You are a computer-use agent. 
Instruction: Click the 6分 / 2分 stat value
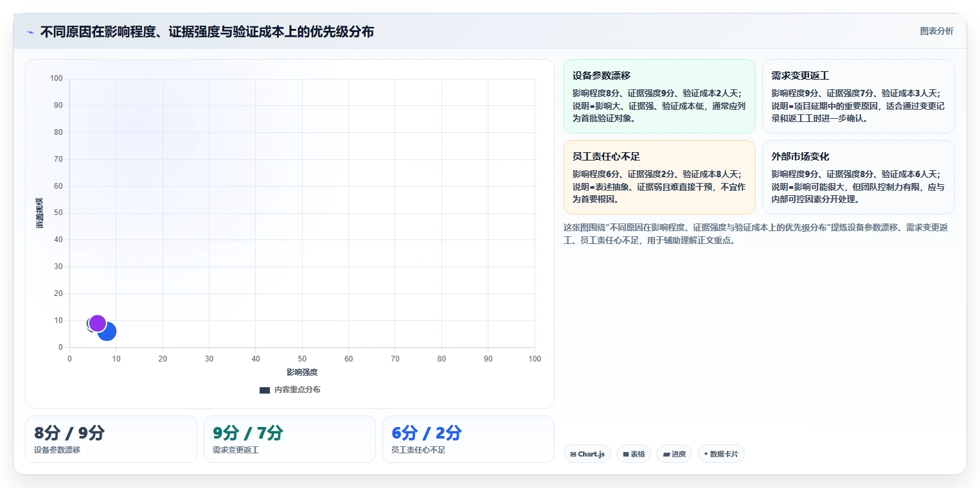pyautogui.click(x=427, y=433)
